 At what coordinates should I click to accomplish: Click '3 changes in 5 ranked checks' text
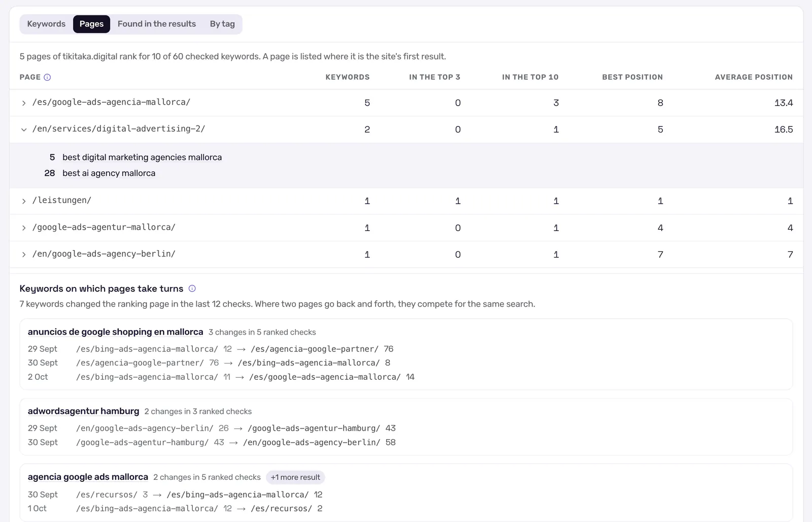point(262,332)
